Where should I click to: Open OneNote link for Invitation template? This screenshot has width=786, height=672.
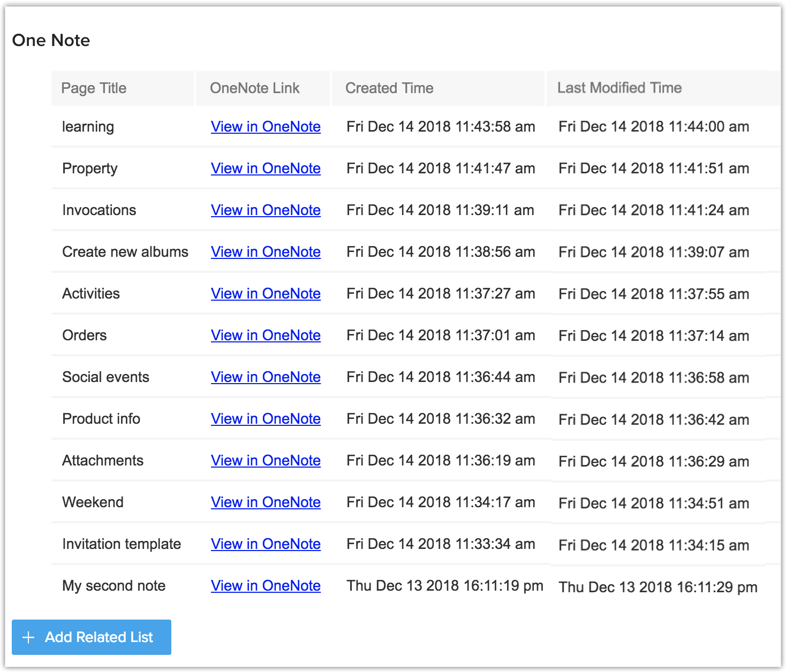pyautogui.click(x=266, y=544)
